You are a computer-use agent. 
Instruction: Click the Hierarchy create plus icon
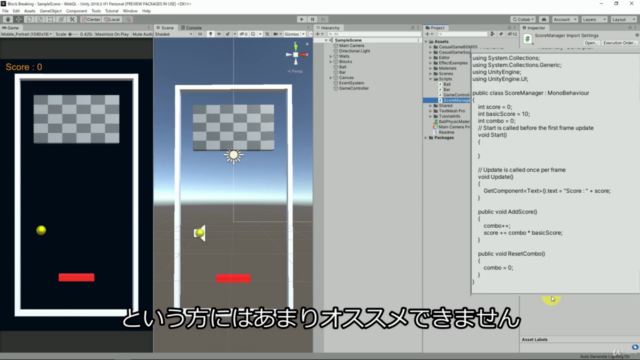coord(319,34)
